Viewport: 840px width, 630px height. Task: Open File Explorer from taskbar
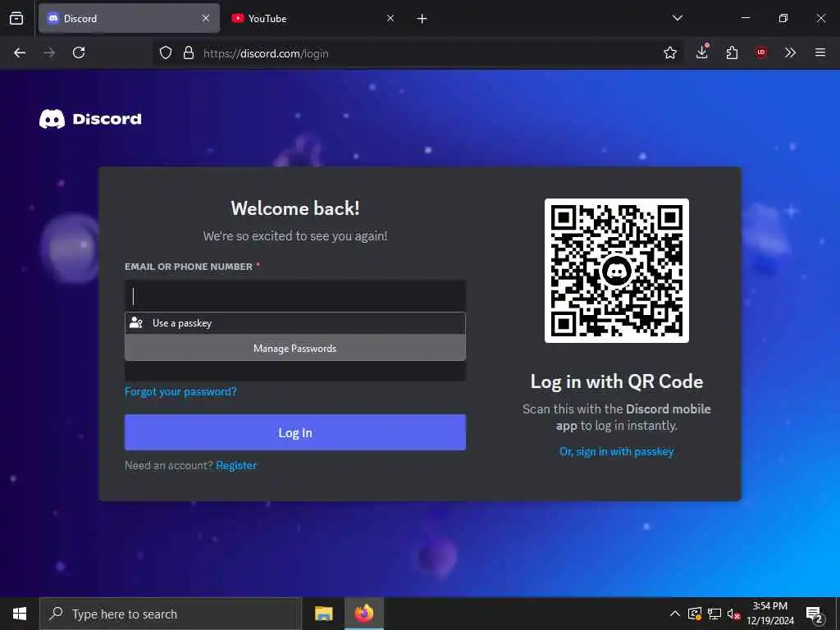click(x=323, y=614)
